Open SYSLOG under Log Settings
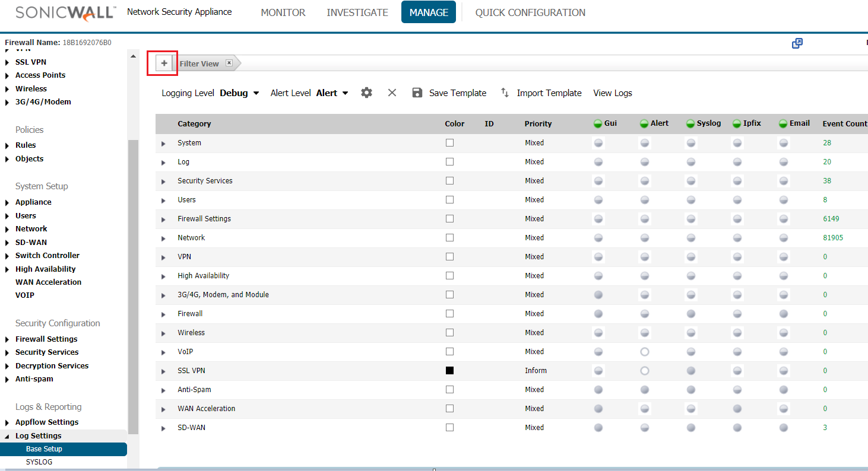This screenshot has height=471, width=868. [39, 462]
